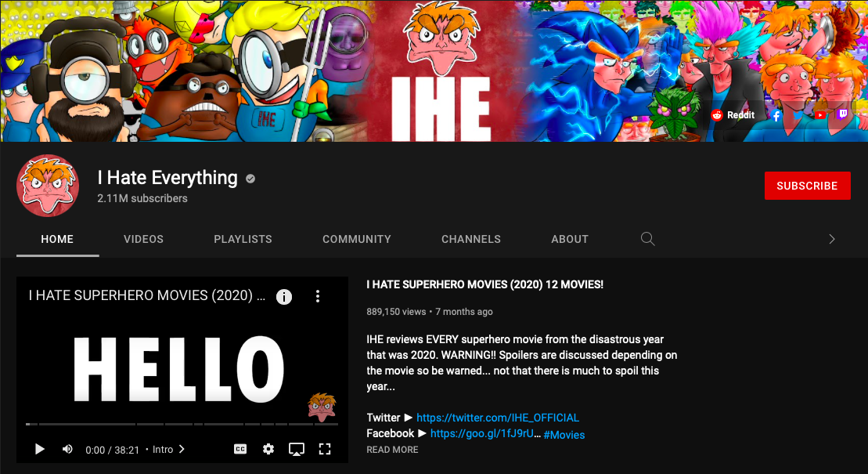Click the verified badge beside channel name
Screen dimensions: 868x474
point(250,179)
